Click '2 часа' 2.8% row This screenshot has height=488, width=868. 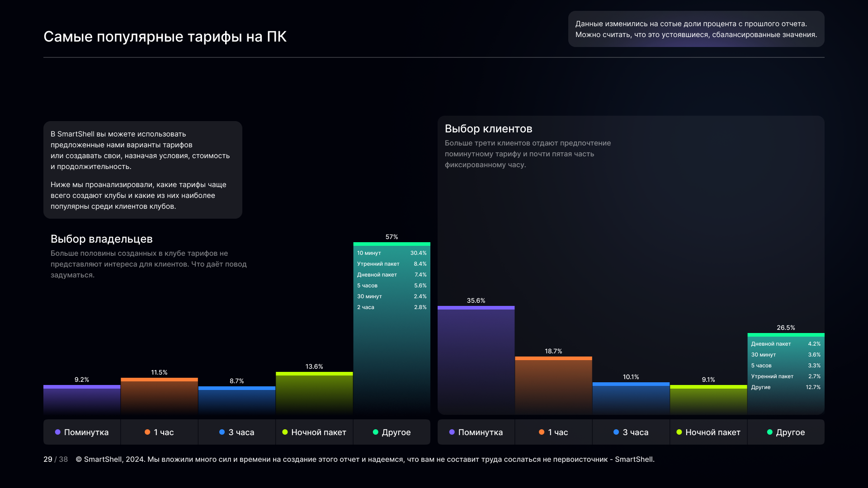coord(392,307)
